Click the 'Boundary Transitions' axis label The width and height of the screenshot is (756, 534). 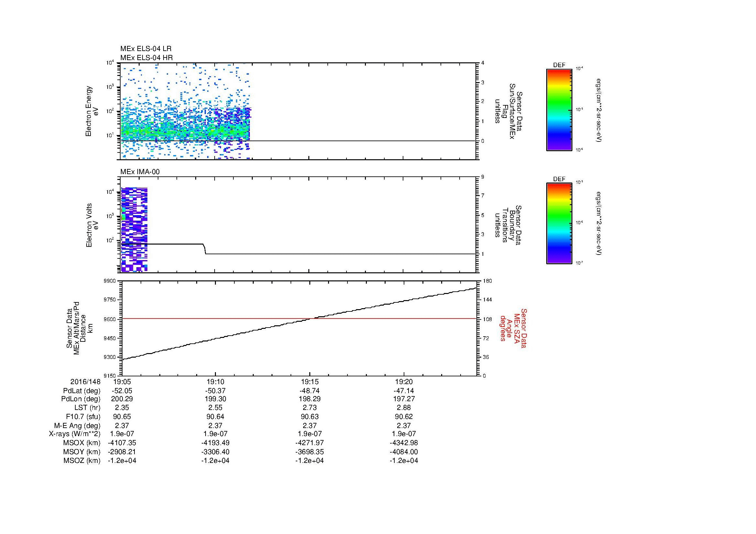(508, 225)
